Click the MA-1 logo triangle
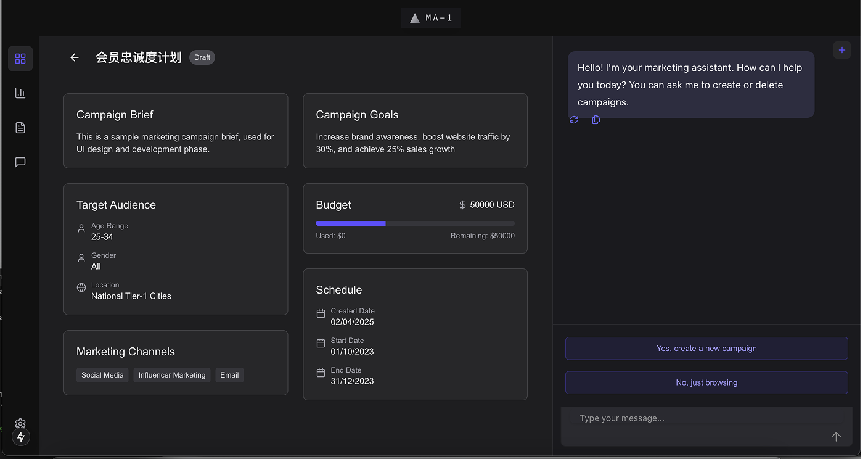The image size is (868, 459). click(x=415, y=18)
